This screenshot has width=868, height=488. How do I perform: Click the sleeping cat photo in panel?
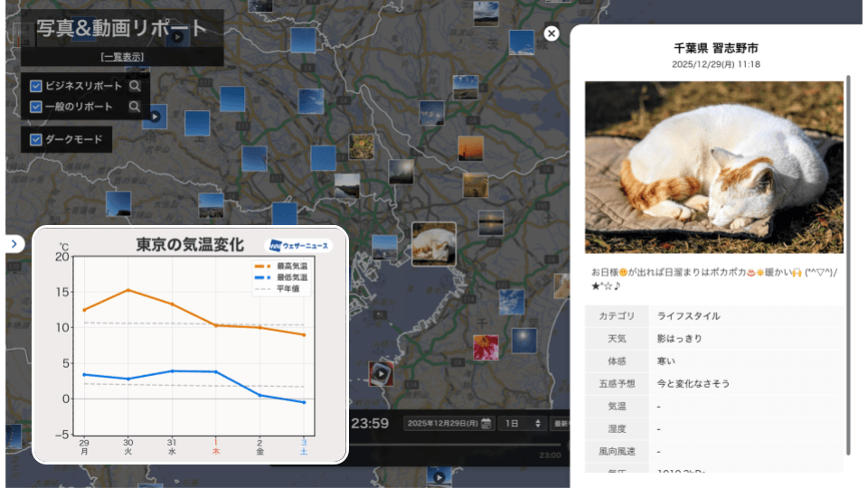(x=714, y=167)
